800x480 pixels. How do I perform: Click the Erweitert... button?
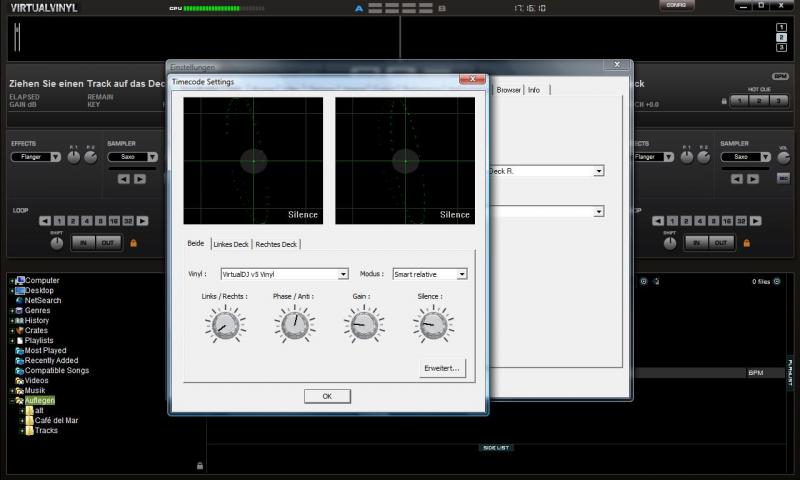click(442, 368)
